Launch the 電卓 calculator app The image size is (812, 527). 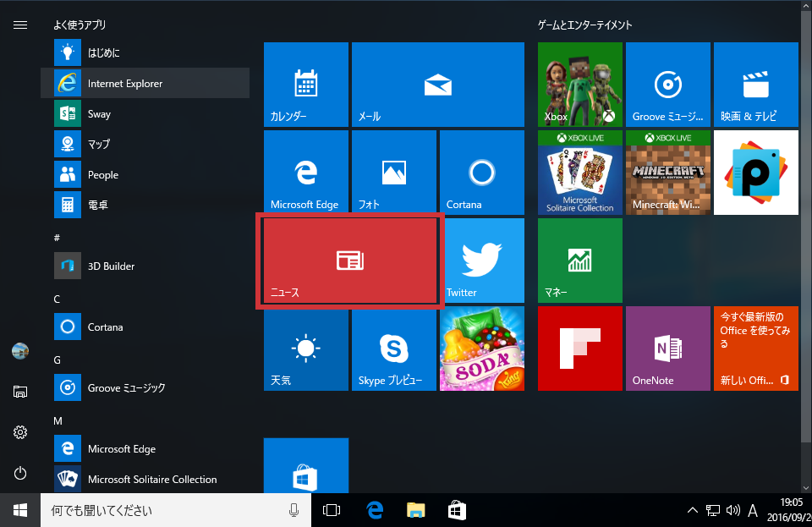pyautogui.click(x=145, y=205)
